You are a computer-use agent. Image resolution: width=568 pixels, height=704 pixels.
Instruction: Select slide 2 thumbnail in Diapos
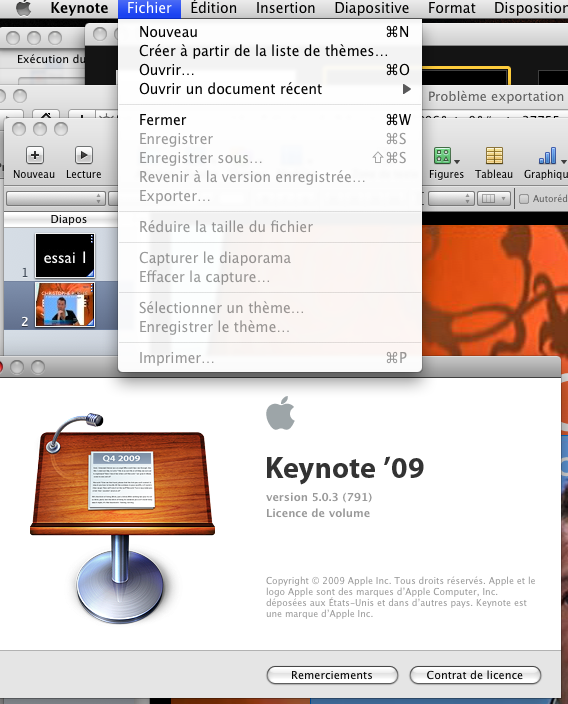tap(65, 305)
